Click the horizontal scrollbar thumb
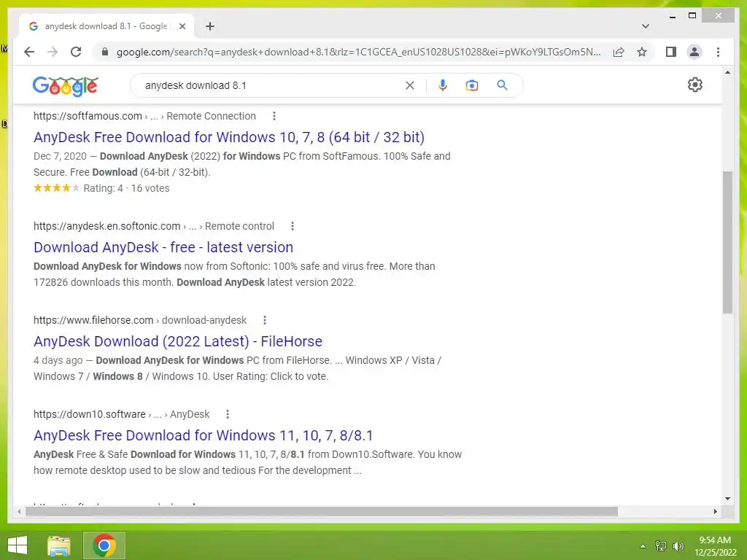747x560 pixels. tap(322, 511)
